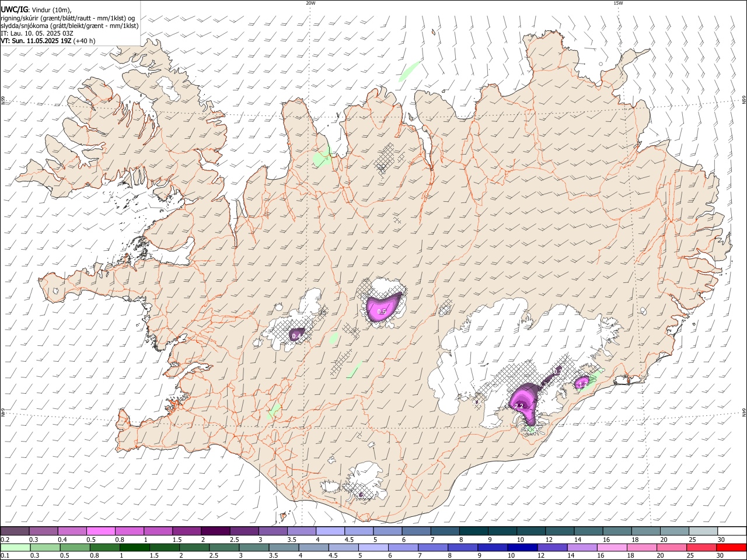This screenshot has width=747, height=560.
Task: Select the rain legend swatch between 6 and 7
Action: (403, 547)
